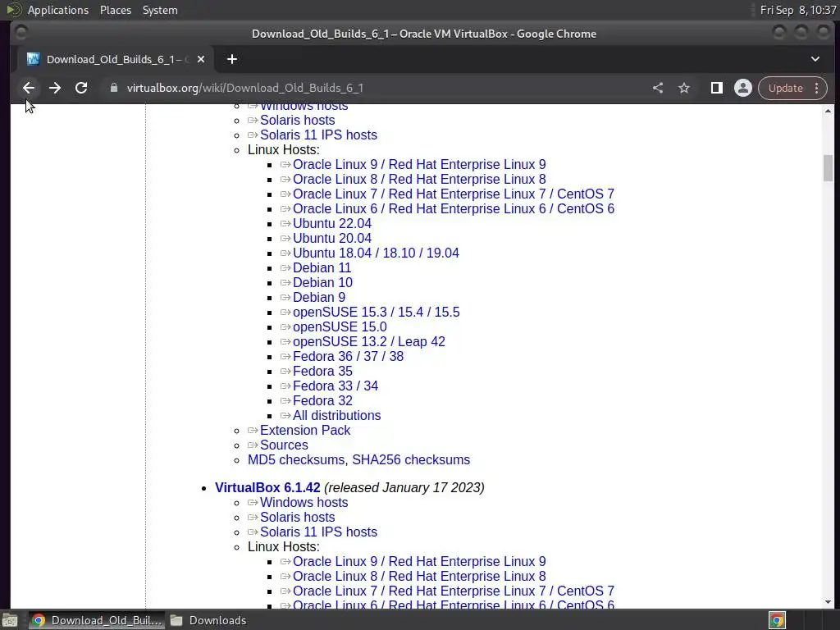Go back using the browser back arrow
This screenshot has height=630, width=840.
(29, 88)
